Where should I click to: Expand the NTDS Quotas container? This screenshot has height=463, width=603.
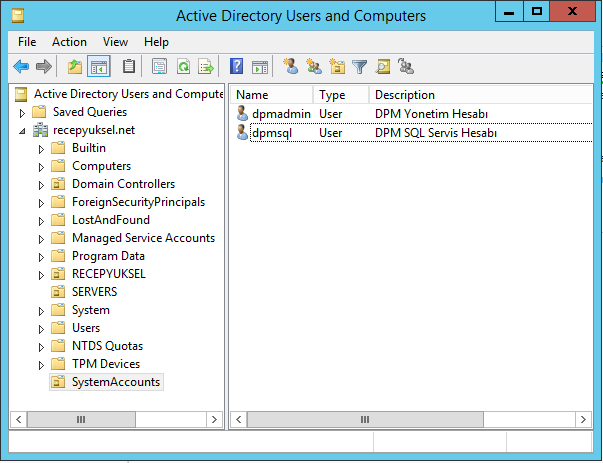[41, 347]
